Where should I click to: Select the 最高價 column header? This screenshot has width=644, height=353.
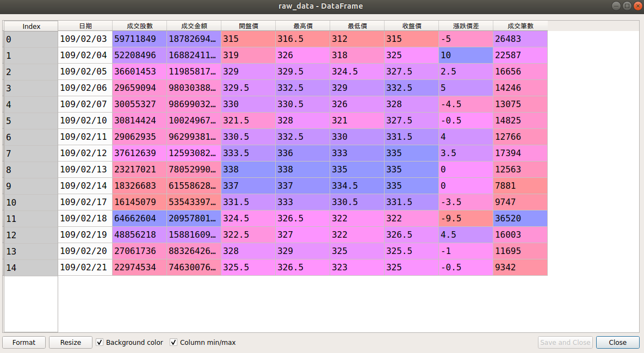click(303, 26)
